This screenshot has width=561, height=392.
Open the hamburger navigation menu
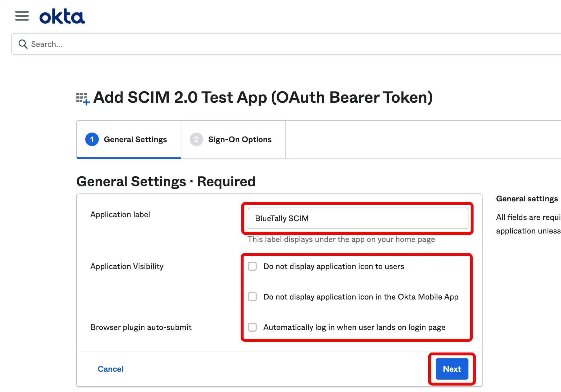[x=22, y=16]
